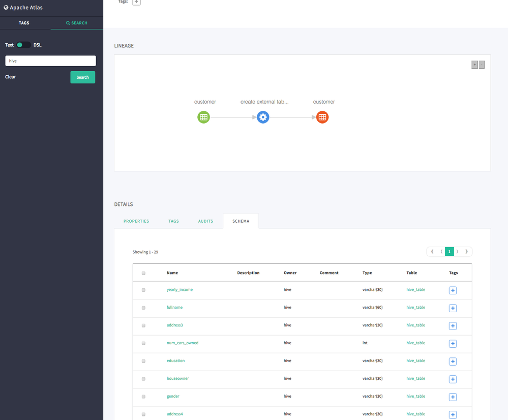Go to next page of schema
The image size is (508, 420).
(x=458, y=252)
